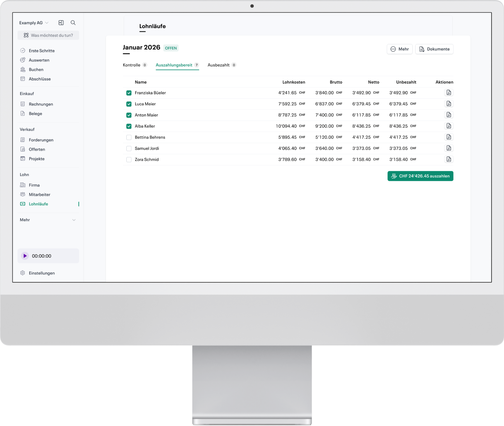This screenshot has height=426, width=504.
Task: Open the Dokumente button
Action: point(434,49)
